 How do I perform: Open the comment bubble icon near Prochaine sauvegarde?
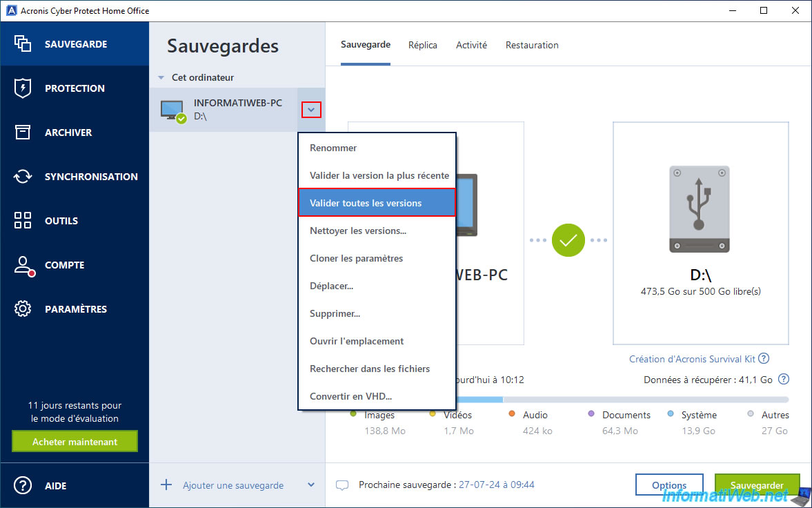click(x=342, y=485)
